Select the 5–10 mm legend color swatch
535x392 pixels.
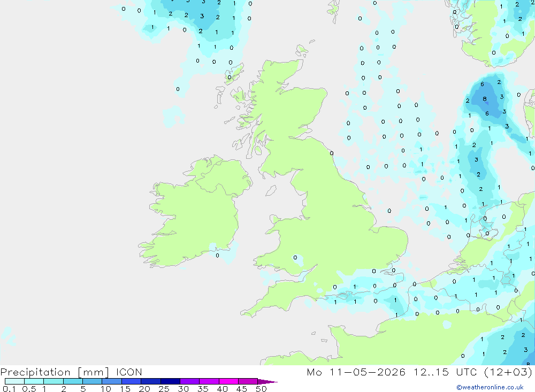click(x=93, y=381)
